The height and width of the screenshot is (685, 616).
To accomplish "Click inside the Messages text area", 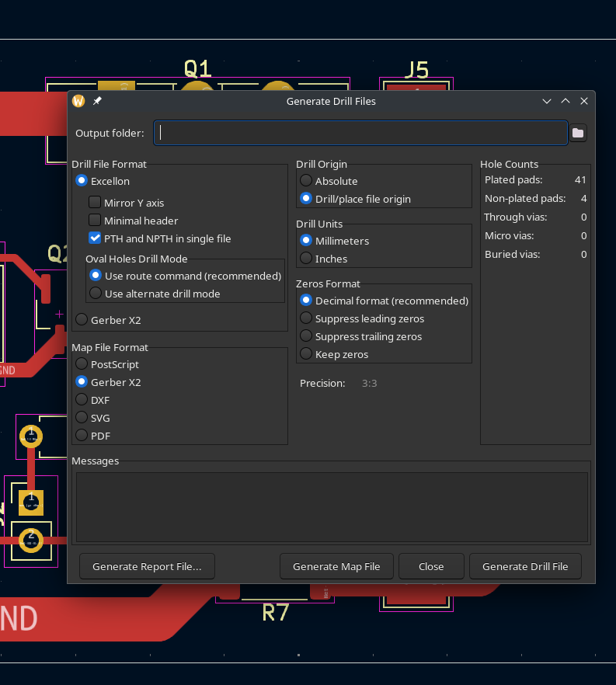I will coord(332,507).
